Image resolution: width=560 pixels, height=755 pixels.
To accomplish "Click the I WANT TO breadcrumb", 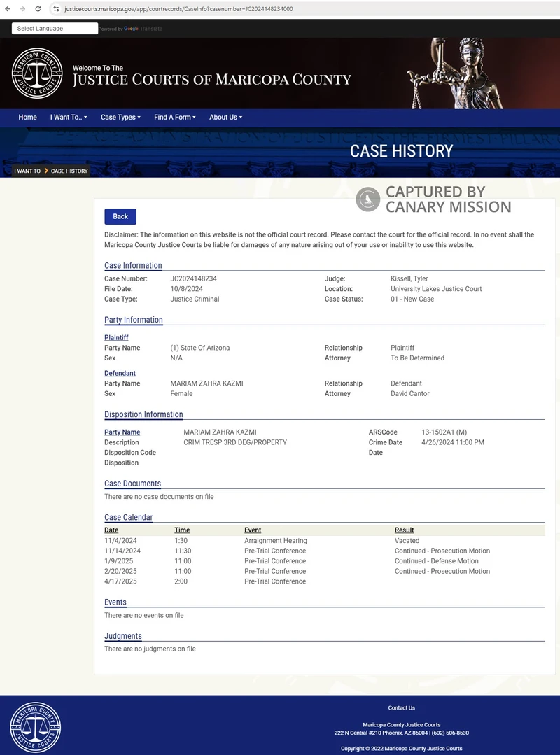I will [27, 171].
